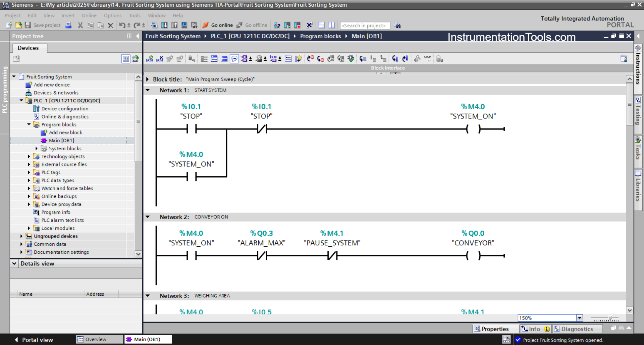This screenshot has width=644, height=345.
Task: Expand the Technology objects folder
Action: pyautogui.click(x=29, y=156)
